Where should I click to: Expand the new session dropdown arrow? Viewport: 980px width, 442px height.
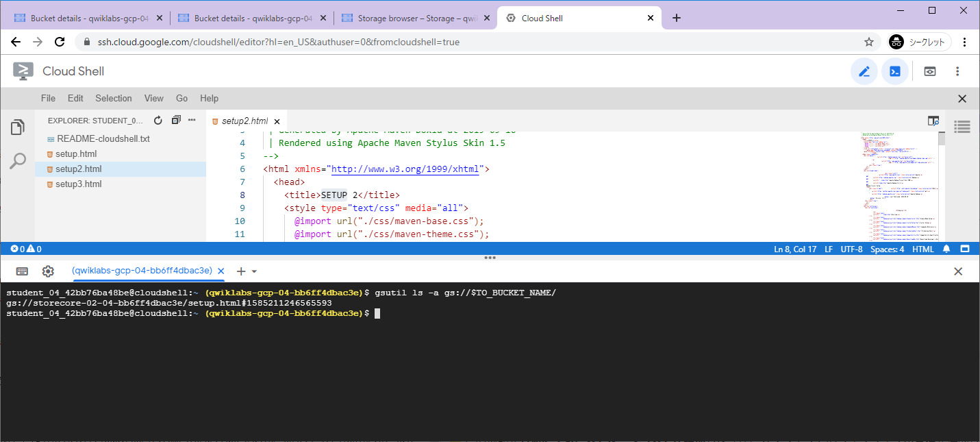(254, 272)
